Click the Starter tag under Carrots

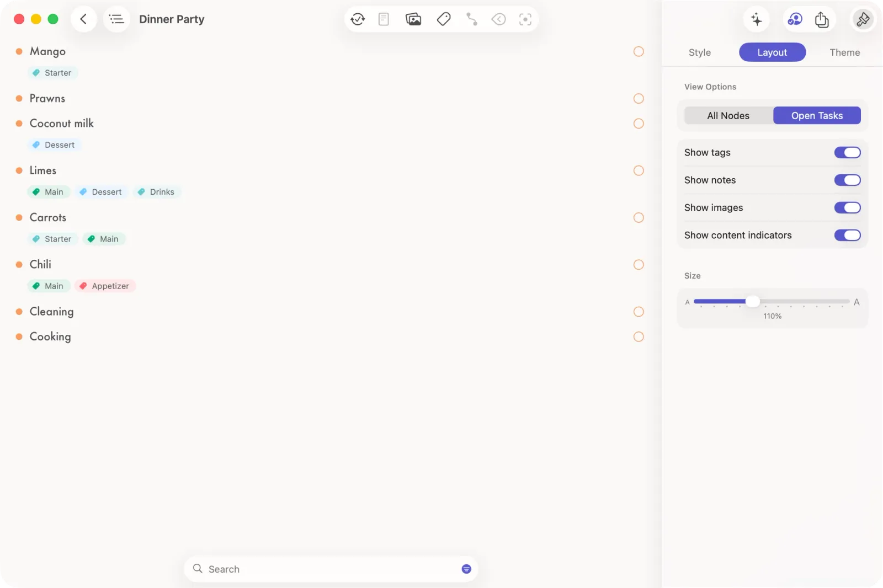pos(52,239)
